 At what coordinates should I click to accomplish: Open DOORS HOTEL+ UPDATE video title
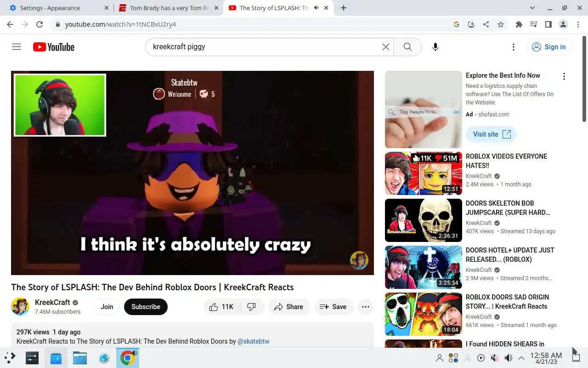pyautogui.click(x=510, y=255)
